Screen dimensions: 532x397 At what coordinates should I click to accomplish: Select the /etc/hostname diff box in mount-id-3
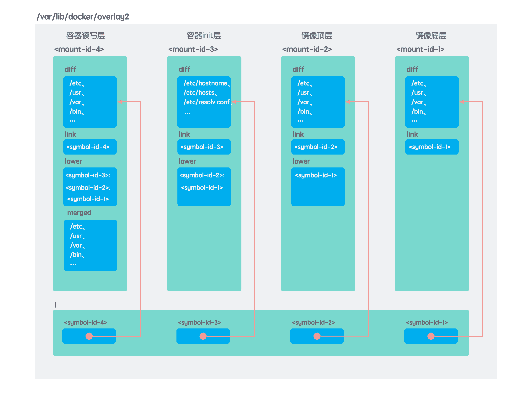point(204,102)
